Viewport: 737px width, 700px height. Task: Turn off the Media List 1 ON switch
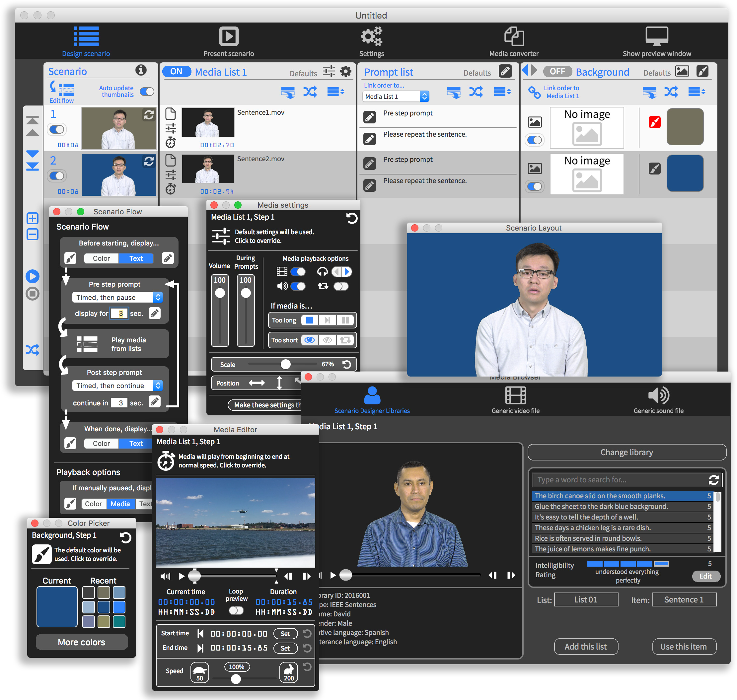[177, 71]
